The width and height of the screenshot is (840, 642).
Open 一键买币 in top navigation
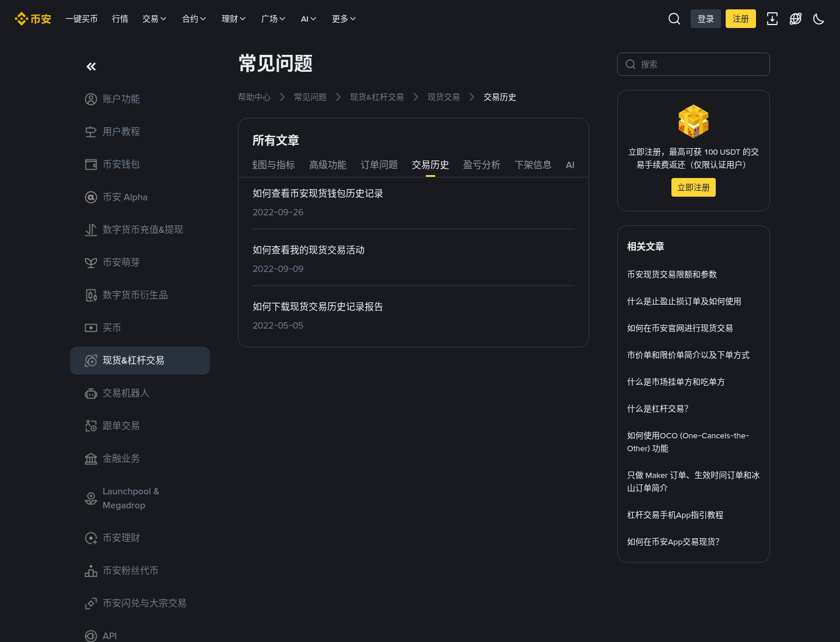click(x=82, y=19)
